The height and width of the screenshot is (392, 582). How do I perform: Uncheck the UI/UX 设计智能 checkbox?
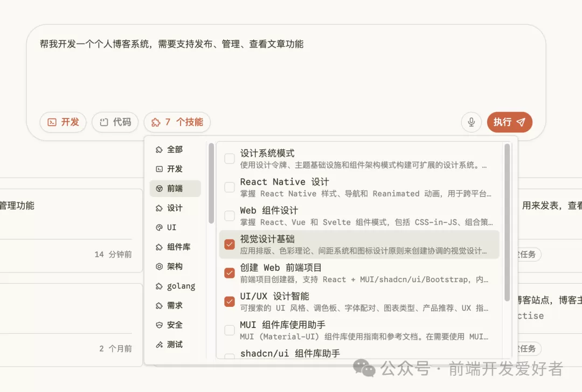[x=230, y=302]
